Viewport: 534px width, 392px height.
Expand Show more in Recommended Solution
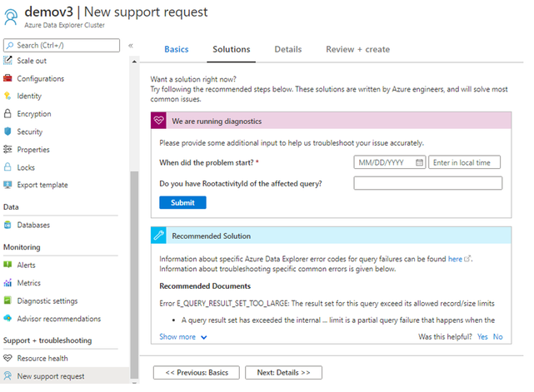[x=183, y=337]
